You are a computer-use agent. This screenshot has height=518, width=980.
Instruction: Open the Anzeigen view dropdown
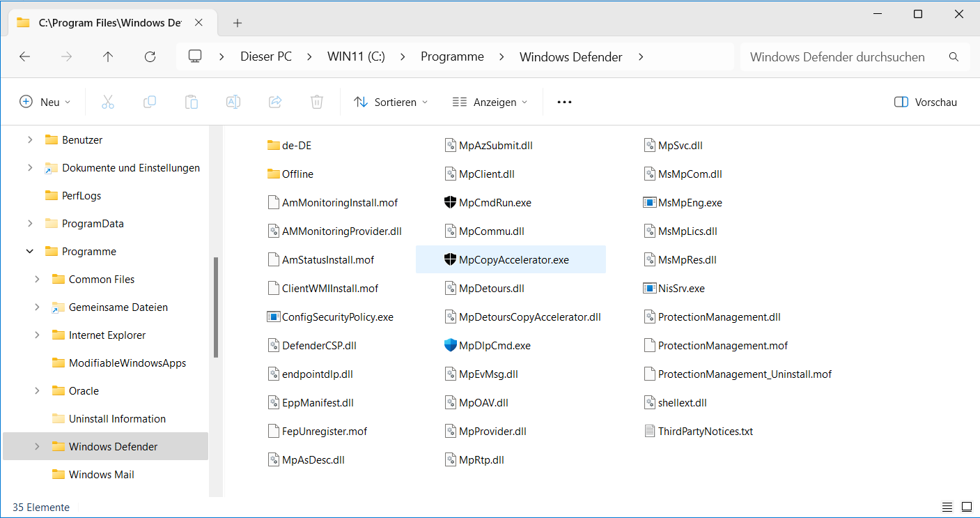coord(490,102)
